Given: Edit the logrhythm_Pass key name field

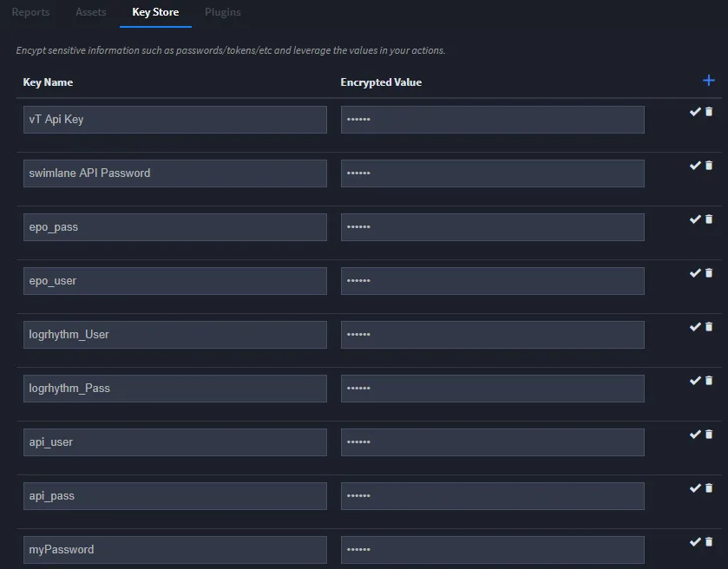Looking at the screenshot, I should click(x=175, y=389).
